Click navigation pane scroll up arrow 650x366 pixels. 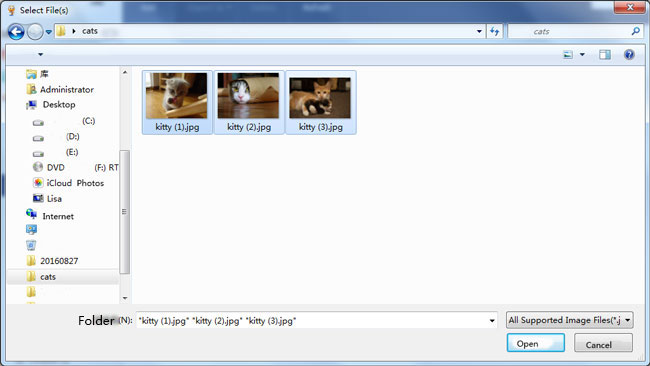pyautogui.click(x=125, y=72)
